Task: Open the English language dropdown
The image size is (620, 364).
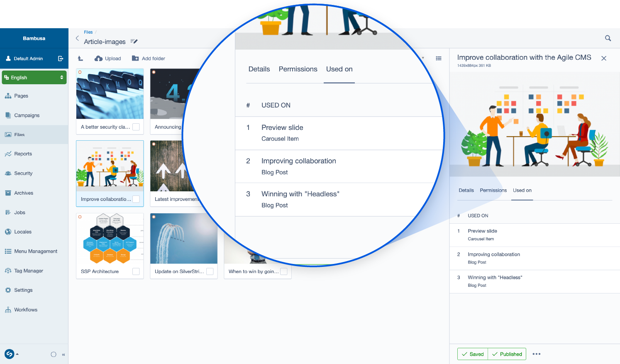Action: pyautogui.click(x=34, y=78)
